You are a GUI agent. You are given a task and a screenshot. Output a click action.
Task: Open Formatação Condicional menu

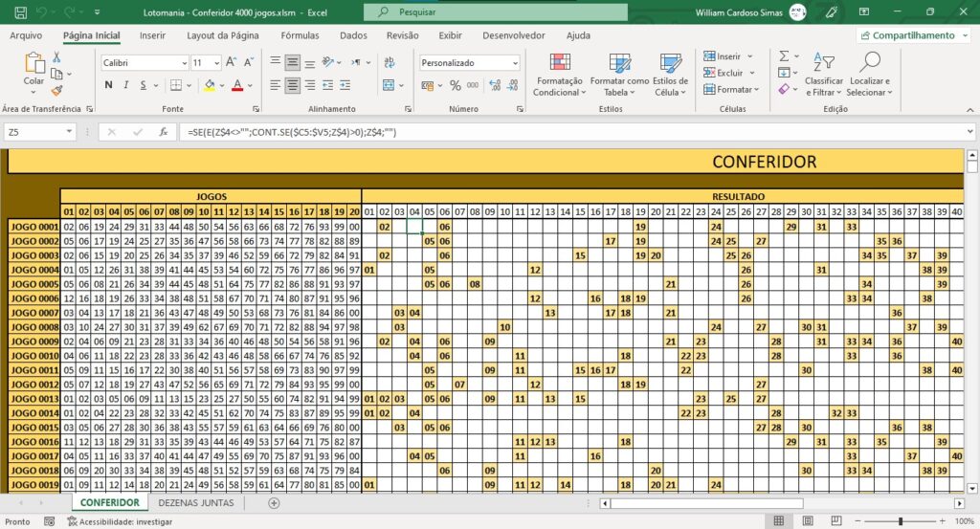(x=559, y=75)
